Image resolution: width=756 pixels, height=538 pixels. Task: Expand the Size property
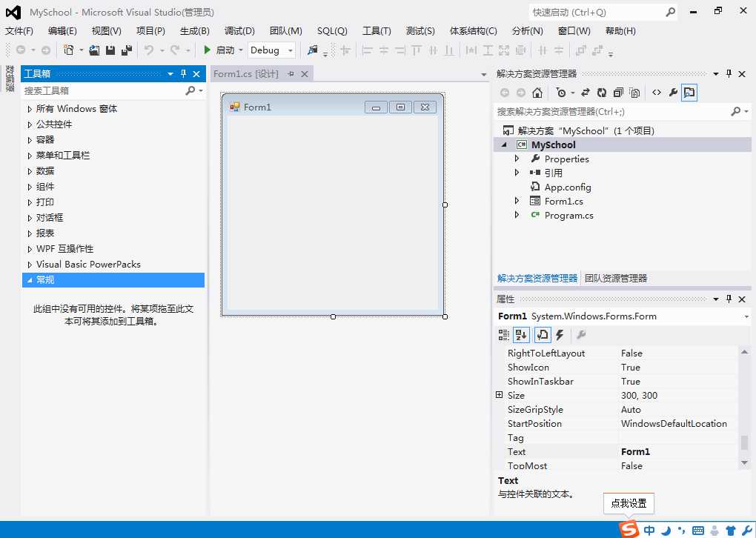pyautogui.click(x=499, y=395)
